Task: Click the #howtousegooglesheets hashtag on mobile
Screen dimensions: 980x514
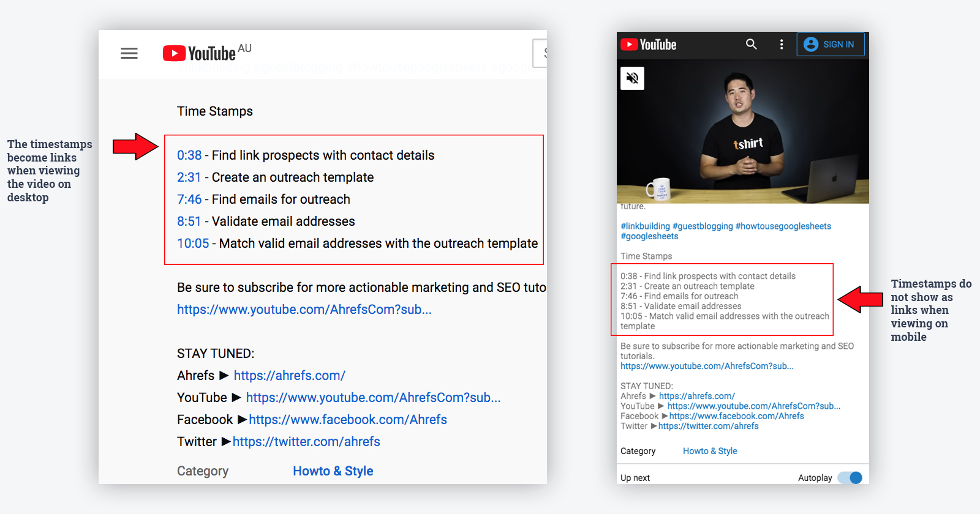Action: click(783, 226)
